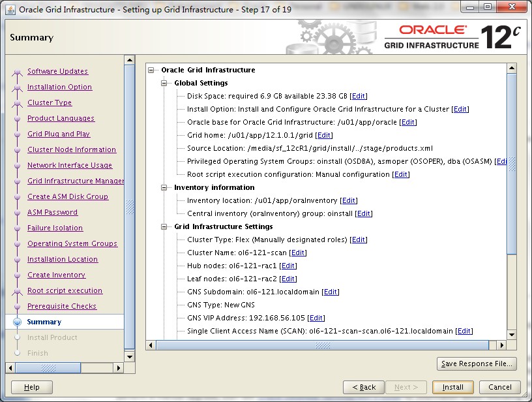Image resolution: width=532 pixels, height=402 pixels.
Task: Edit the Inventory location
Action: click(348, 200)
